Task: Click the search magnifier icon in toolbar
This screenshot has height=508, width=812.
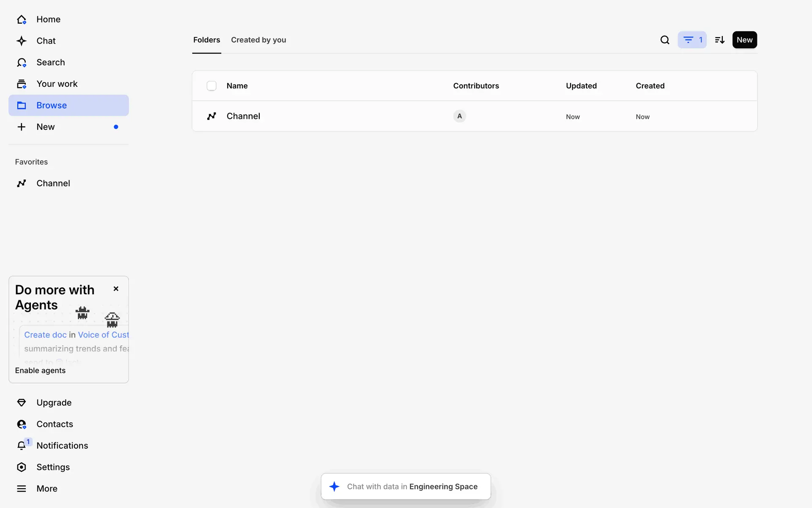Action: [x=665, y=40]
